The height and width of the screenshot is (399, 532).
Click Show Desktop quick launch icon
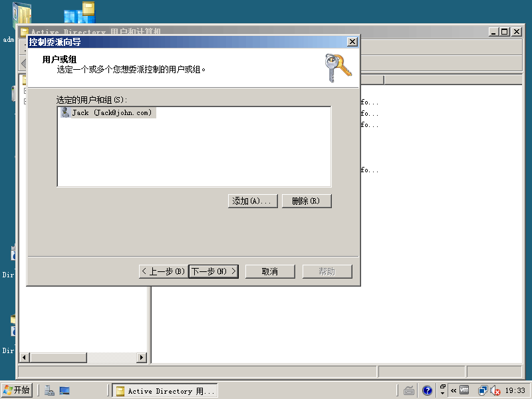(x=65, y=391)
